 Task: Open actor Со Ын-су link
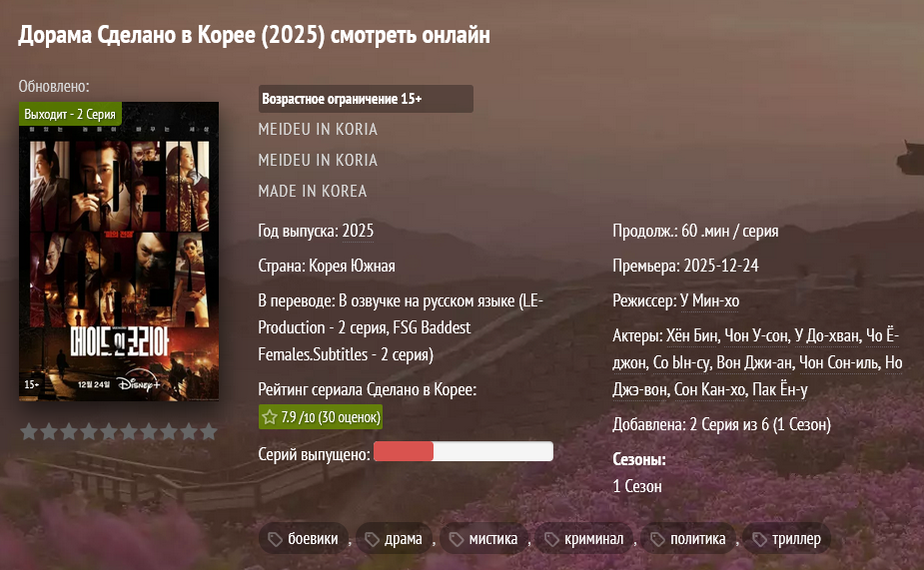coord(681,362)
